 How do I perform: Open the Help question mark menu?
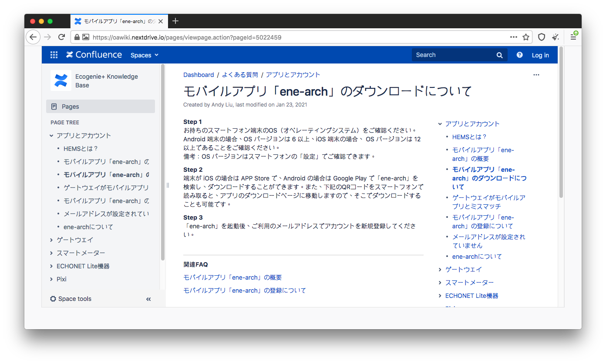pos(519,55)
